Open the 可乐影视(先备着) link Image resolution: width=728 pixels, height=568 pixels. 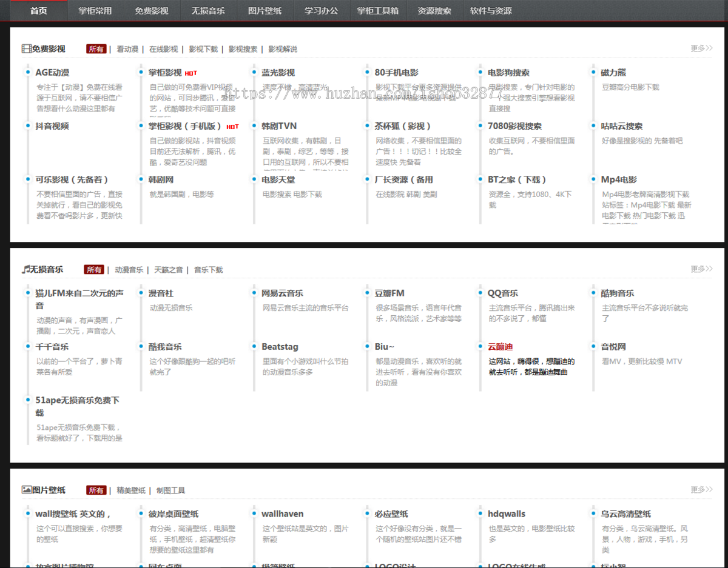(72, 179)
